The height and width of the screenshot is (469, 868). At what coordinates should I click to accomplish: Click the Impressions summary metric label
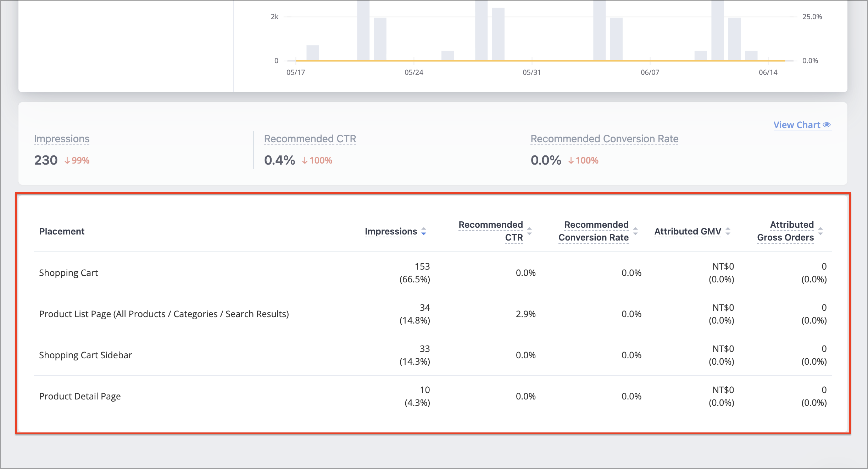pos(62,139)
